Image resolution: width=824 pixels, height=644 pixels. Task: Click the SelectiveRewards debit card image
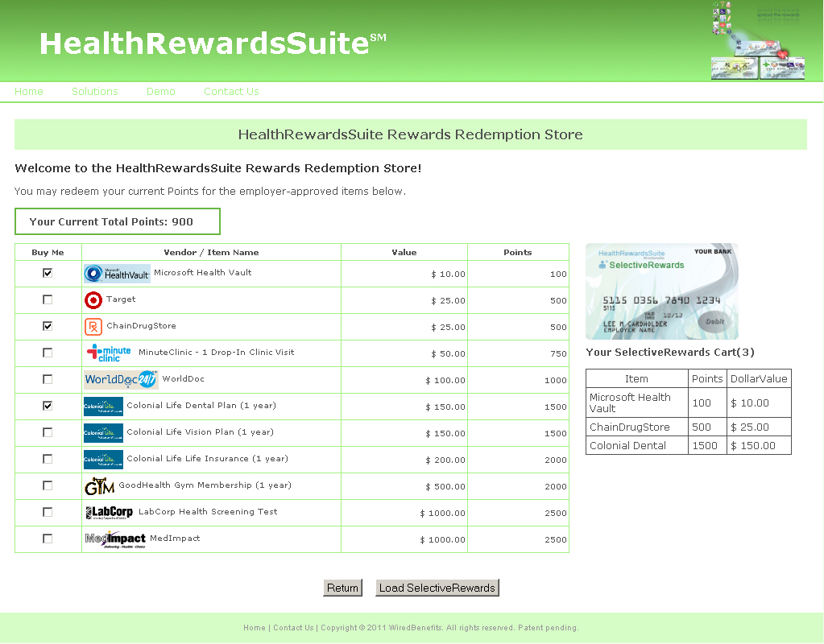click(662, 291)
